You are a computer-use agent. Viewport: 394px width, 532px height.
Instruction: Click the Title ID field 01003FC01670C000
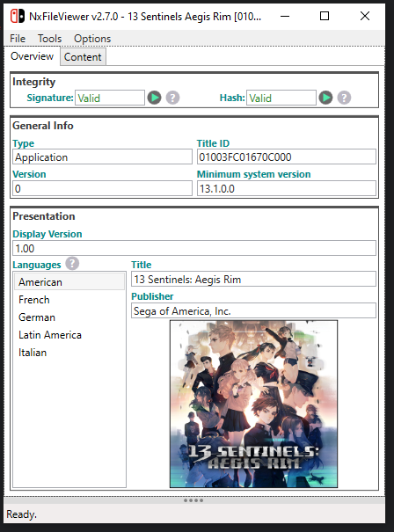(x=287, y=157)
